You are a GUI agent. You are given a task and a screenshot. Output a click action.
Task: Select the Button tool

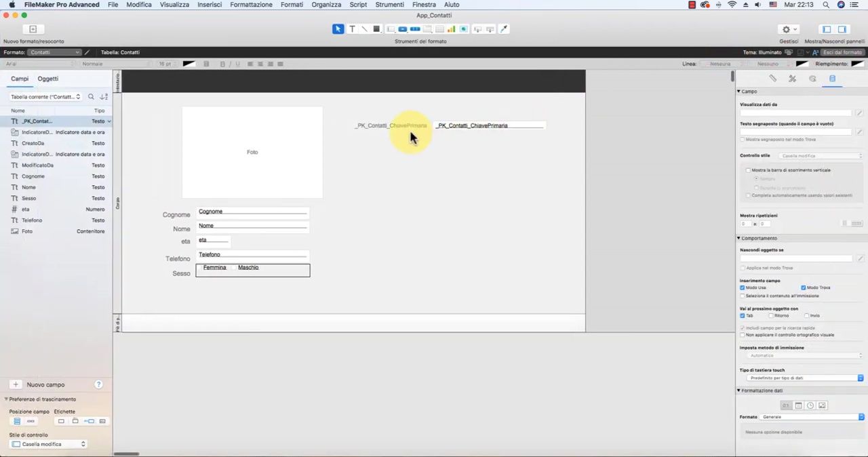(x=403, y=29)
